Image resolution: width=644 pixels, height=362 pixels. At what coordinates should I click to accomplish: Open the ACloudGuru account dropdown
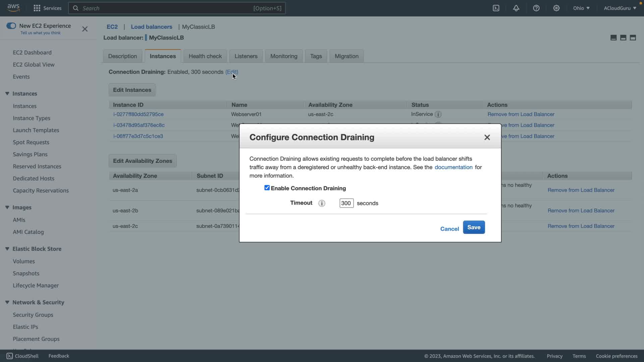[620, 8]
